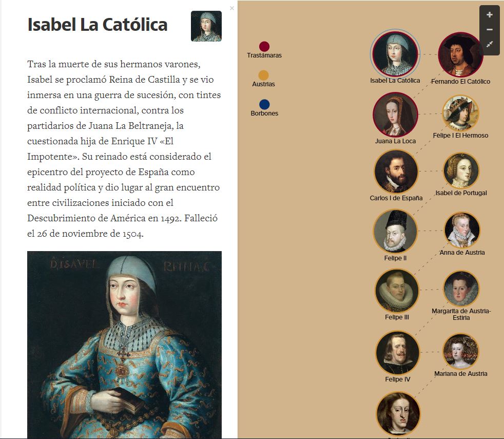
Task: Click the Felipe IV name label
Action: [x=398, y=379]
